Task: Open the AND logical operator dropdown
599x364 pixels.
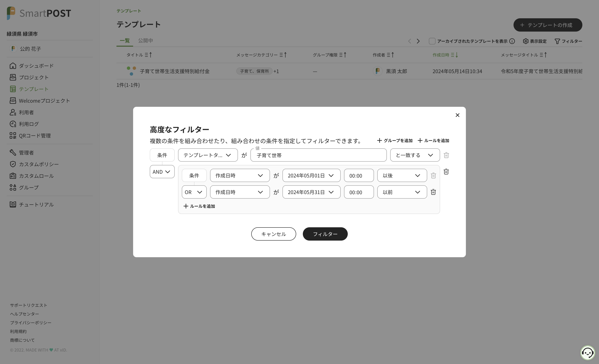Action: (x=162, y=172)
